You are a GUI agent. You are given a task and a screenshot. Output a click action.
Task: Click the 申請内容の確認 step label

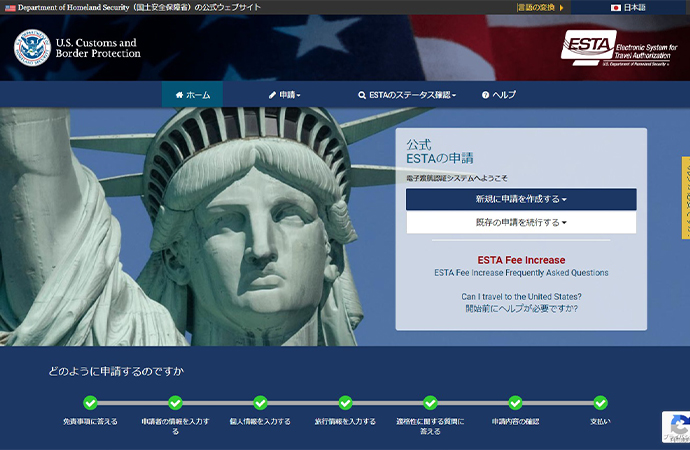515,421
